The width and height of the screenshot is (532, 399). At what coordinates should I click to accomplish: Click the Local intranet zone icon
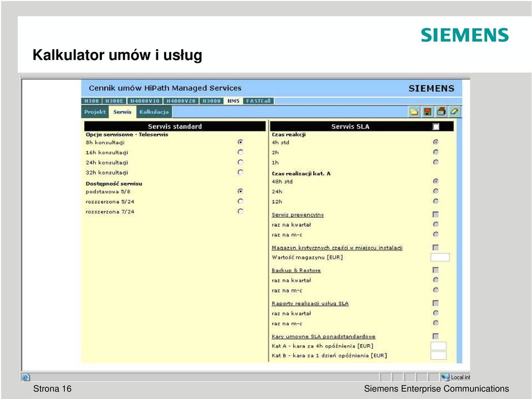coord(445,377)
